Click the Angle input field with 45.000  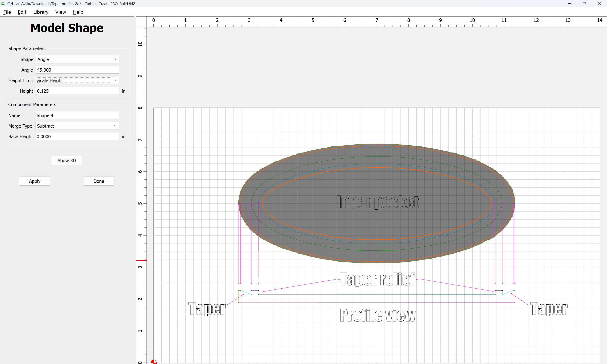click(77, 70)
